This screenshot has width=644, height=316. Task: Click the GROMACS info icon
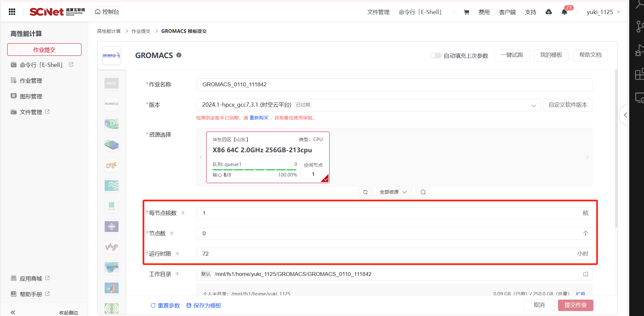click(x=179, y=55)
